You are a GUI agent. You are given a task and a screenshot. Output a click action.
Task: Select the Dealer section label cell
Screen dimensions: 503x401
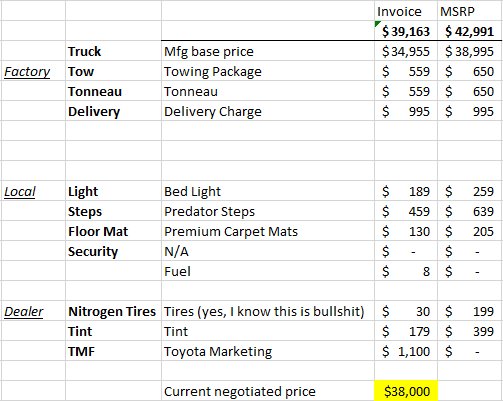33,311
